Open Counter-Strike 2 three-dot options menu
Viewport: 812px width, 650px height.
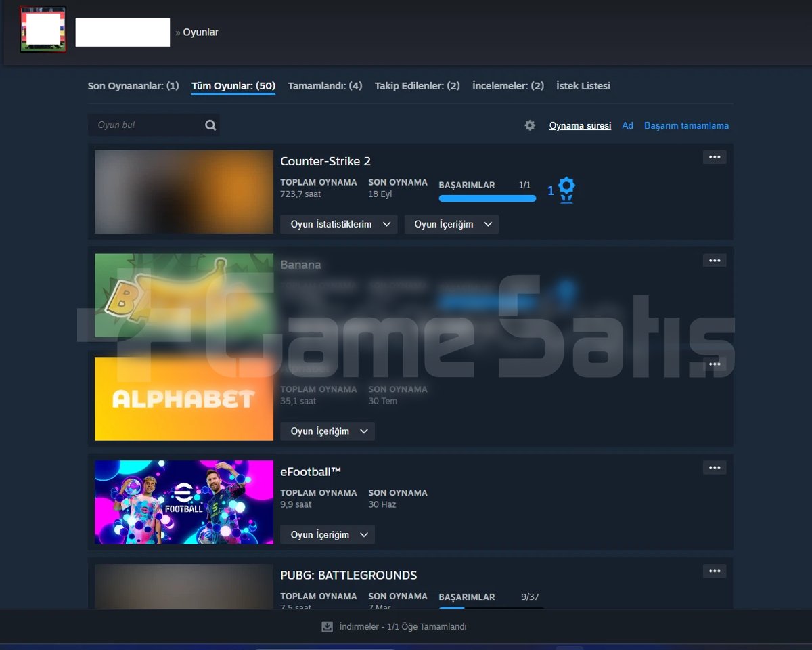[x=715, y=157]
